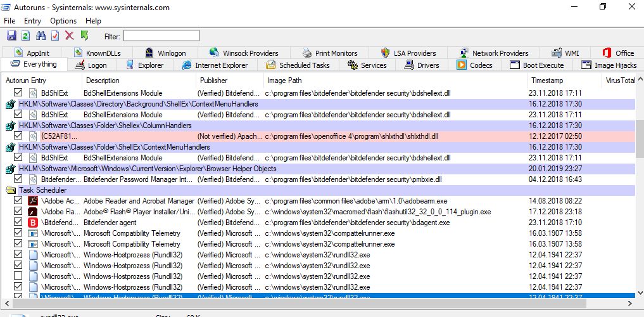This screenshot has width=644, height=317.
Task: Uncheck the Bitdefender agent task
Action: coord(18,222)
